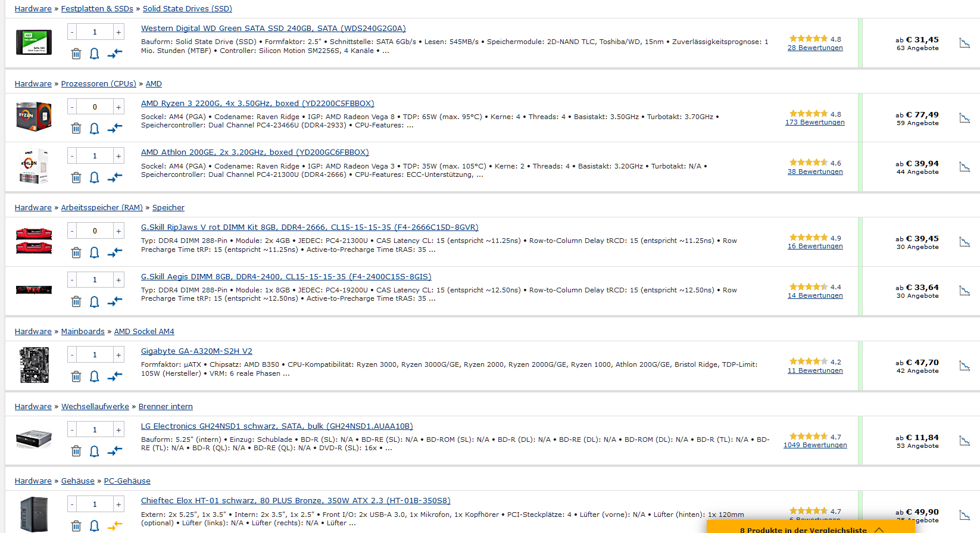Screen dimensions: 980x533
Task: Open price chart for G.Skill RipJaws V
Action: (965, 242)
